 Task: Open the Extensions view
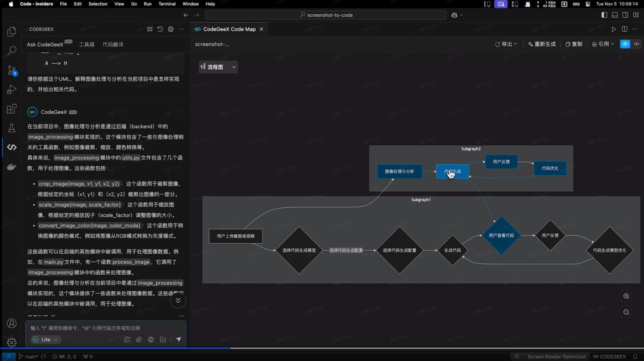click(x=11, y=108)
